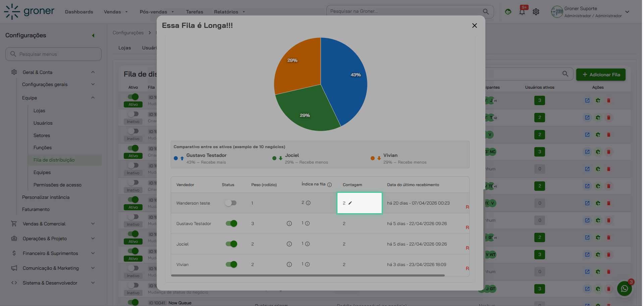Click the info icon beside Índice na fila header
Viewport: 644px width, 306px height.
click(x=329, y=185)
